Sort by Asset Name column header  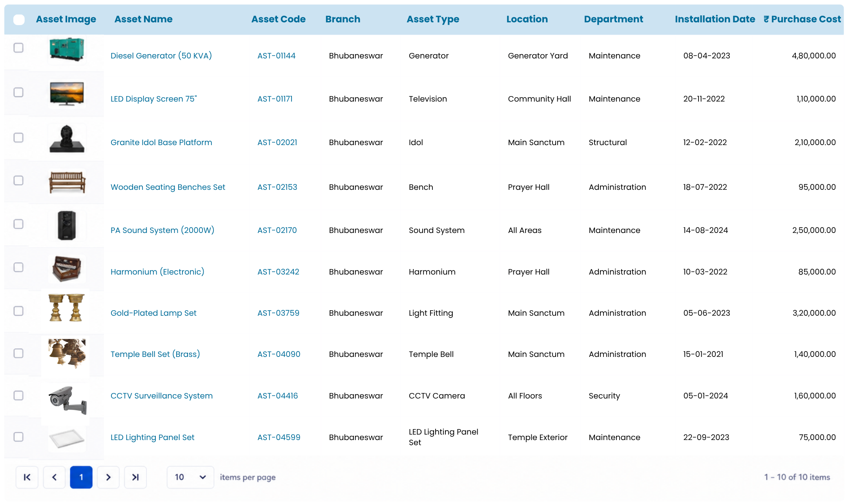(x=143, y=19)
